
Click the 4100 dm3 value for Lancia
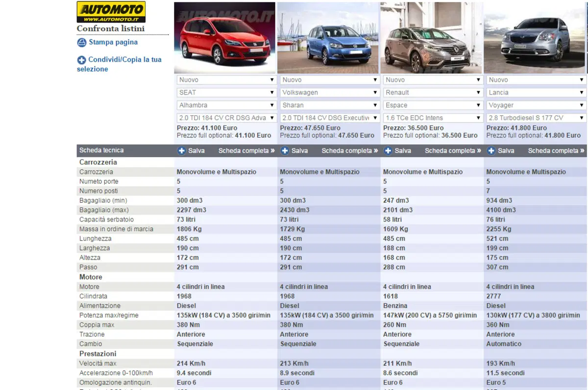[501, 210]
